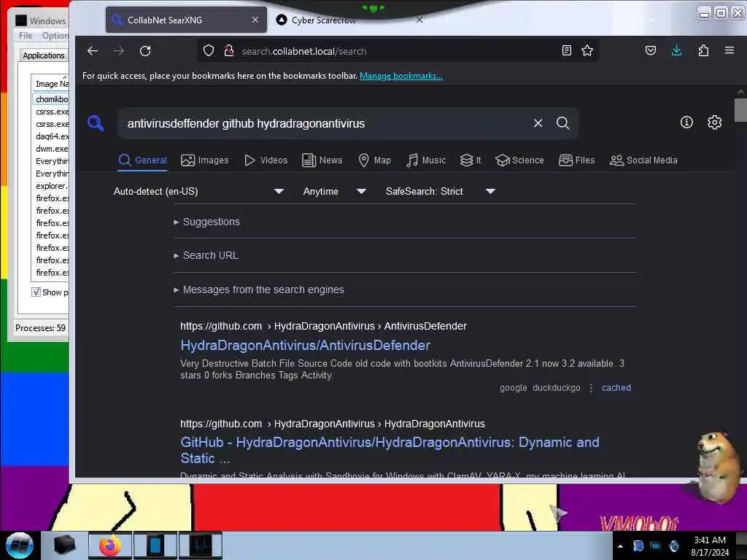The image size is (747, 560).
Task: Click the Windows Start orb
Action: tap(19, 545)
